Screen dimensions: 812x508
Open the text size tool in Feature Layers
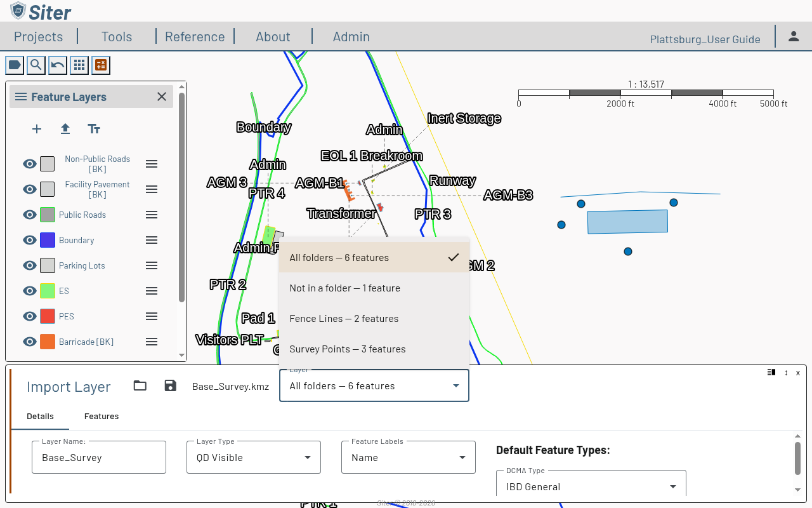94,129
